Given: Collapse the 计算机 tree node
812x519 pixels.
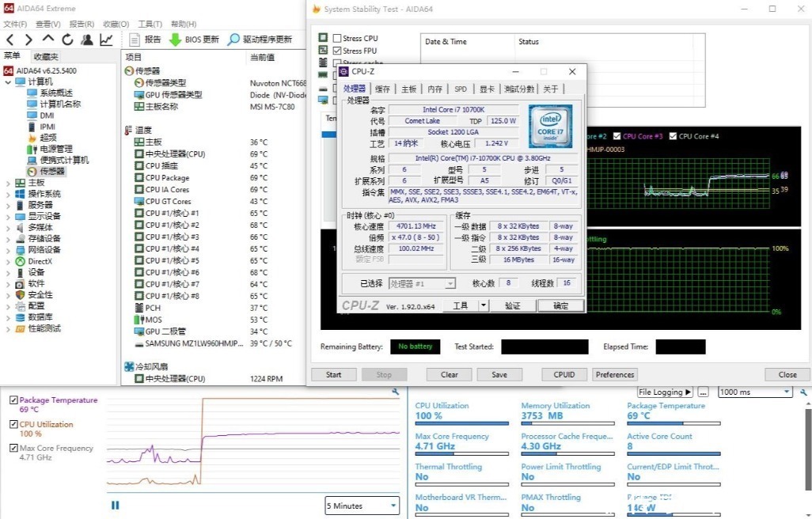Looking at the screenshot, I should (x=8, y=81).
